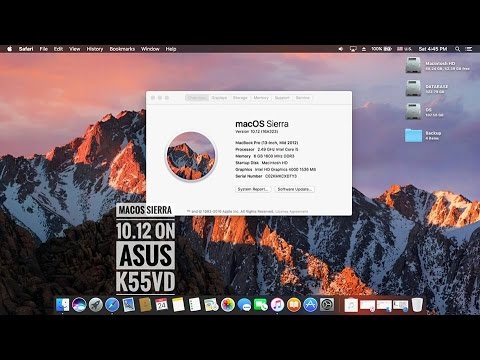
Task: Open Spotlight search magnifier icon
Action: tap(458, 49)
